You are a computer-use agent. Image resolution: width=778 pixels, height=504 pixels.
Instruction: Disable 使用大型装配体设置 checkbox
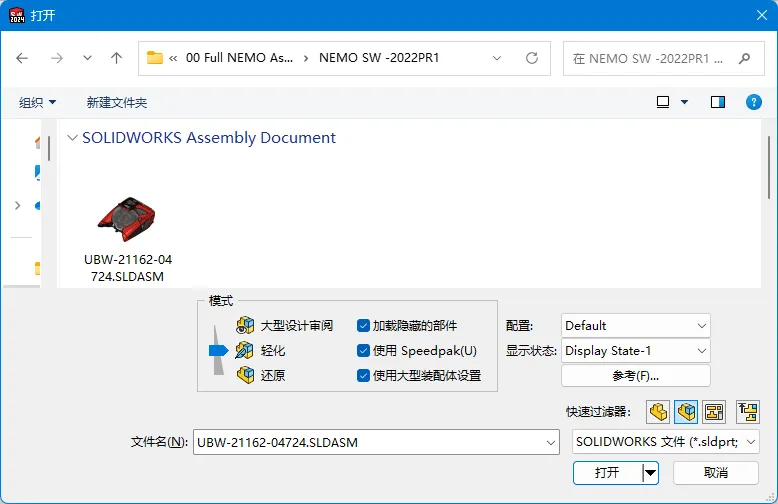click(x=363, y=376)
